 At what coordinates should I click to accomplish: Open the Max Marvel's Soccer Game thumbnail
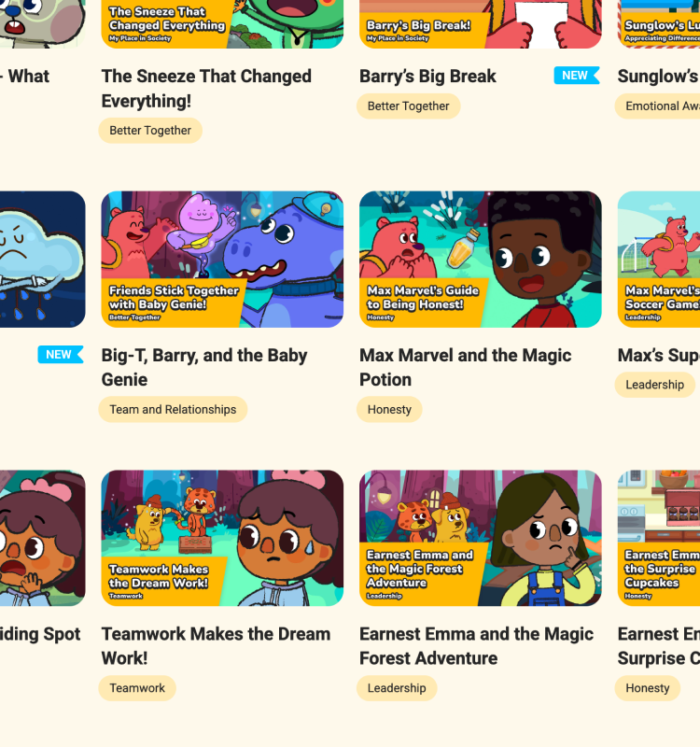pos(659,260)
